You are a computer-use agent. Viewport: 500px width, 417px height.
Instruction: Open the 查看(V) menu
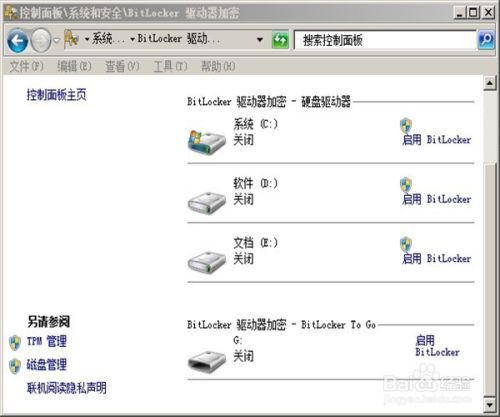[122, 66]
